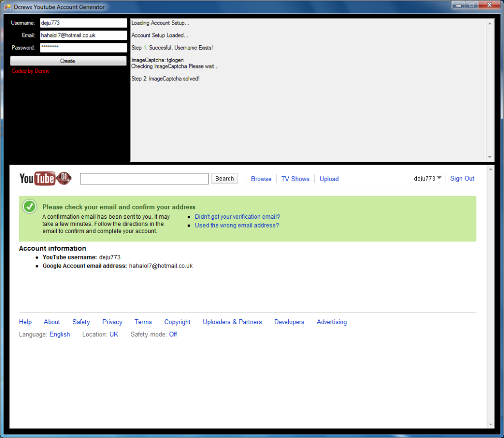Screen dimensions: 504x438
Task: Close the Account Generator window
Action: pos(489,5)
